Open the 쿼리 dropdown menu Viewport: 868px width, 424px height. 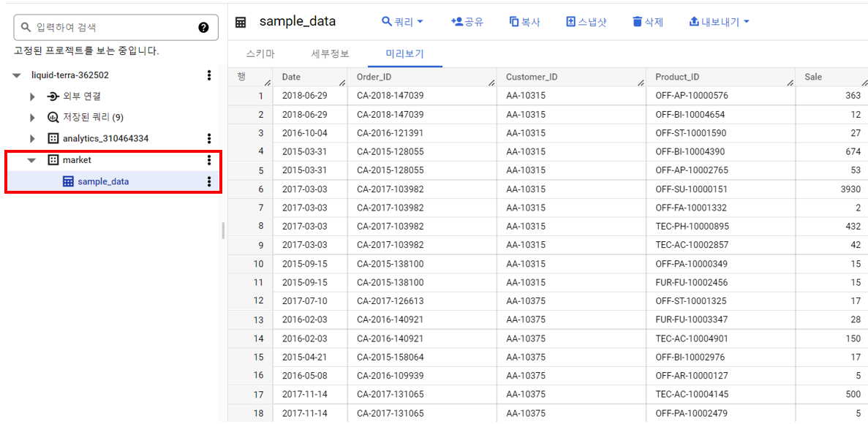pyautogui.click(x=402, y=22)
